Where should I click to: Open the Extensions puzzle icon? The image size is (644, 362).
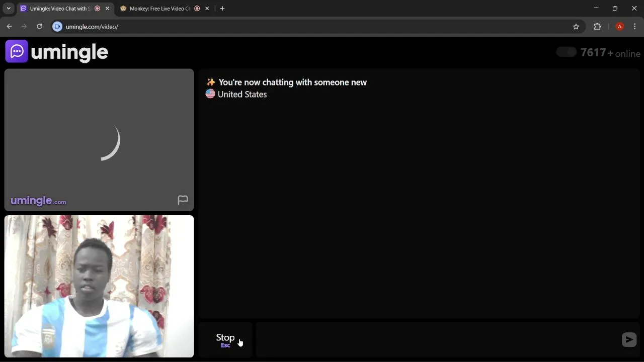tap(598, 27)
